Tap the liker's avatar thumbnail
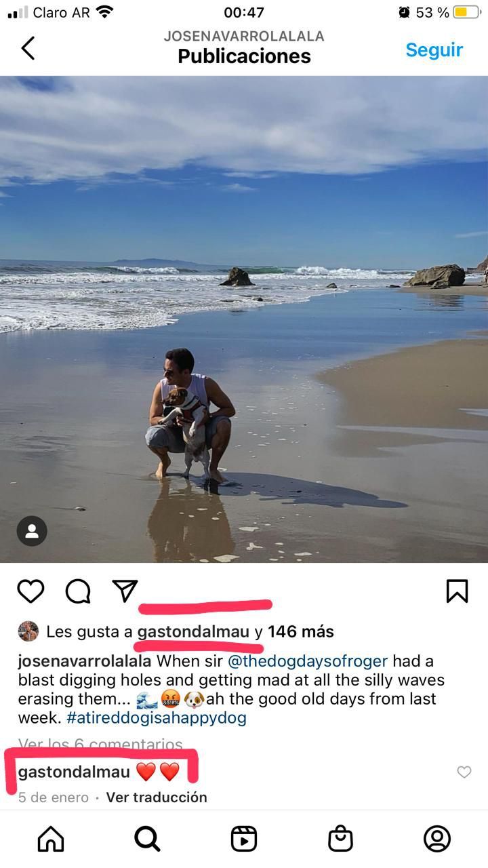 click(28, 631)
